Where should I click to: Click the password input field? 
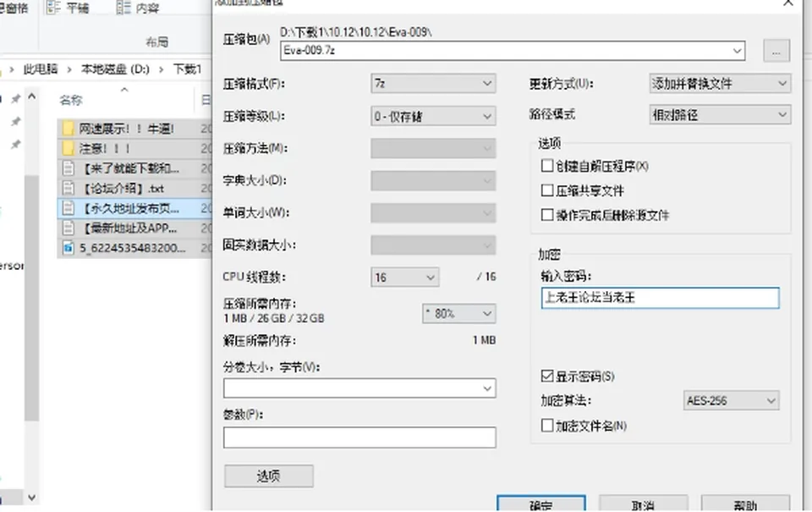coord(660,298)
